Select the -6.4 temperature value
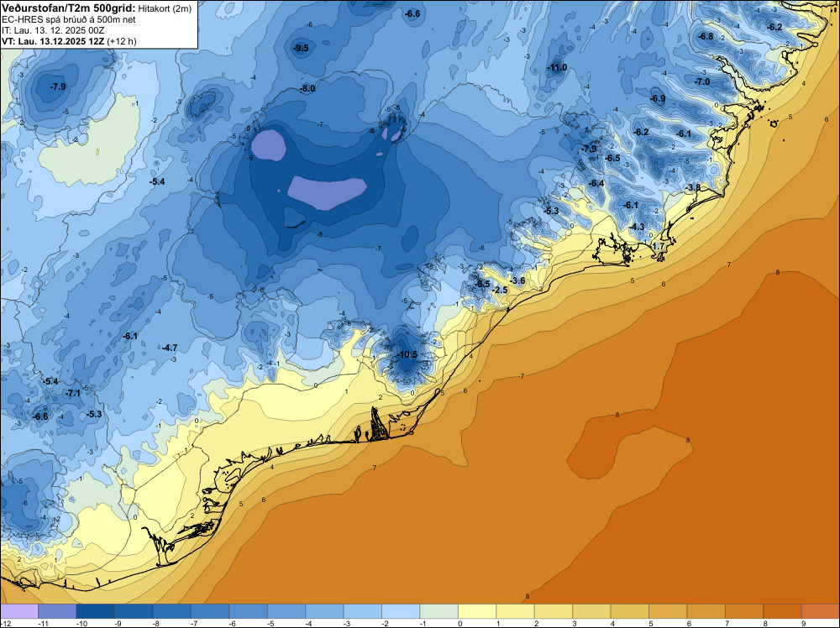The height and width of the screenshot is (628, 840). coord(596,183)
